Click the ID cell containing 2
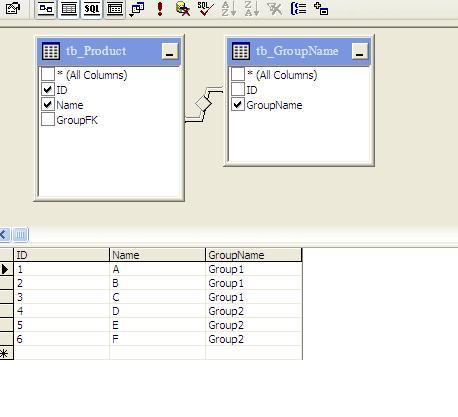Image resolution: width=458 pixels, height=417 pixels. (x=61, y=283)
